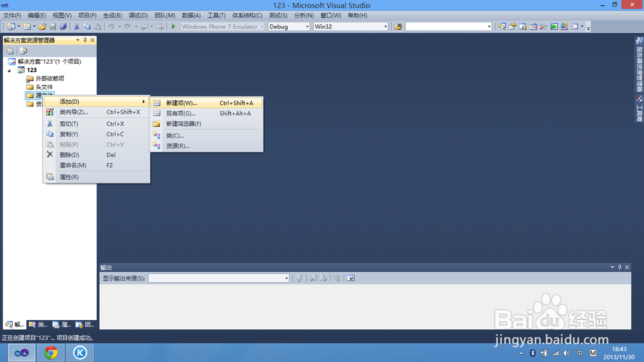Click the Redo arrow icon
This screenshot has height=362, width=644.
click(x=128, y=26)
